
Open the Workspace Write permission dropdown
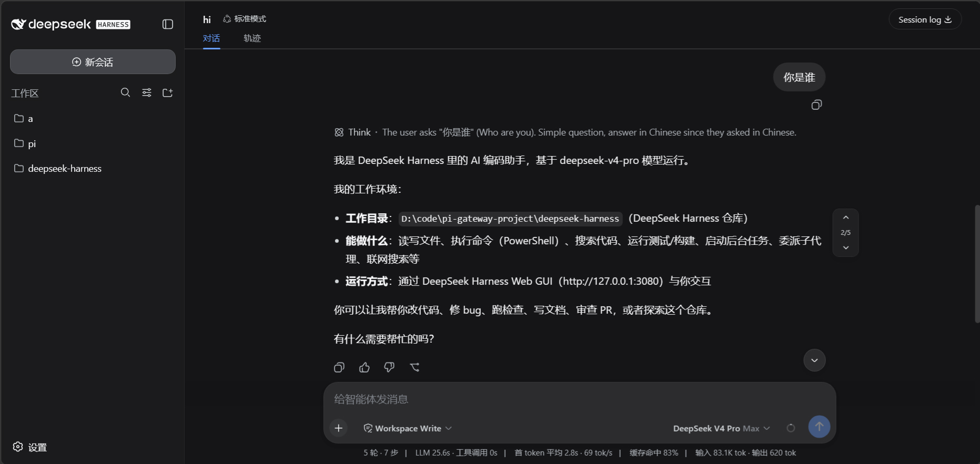click(x=408, y=428)
